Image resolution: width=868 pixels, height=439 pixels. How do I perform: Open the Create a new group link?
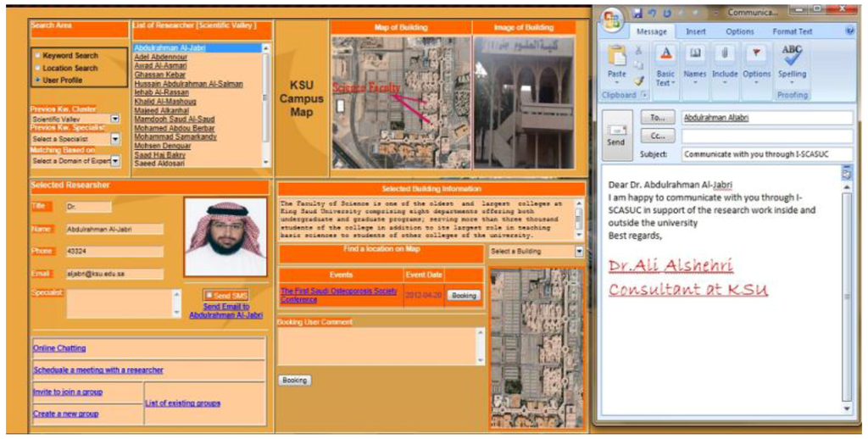pyautogui.click(x=65, y=414)
